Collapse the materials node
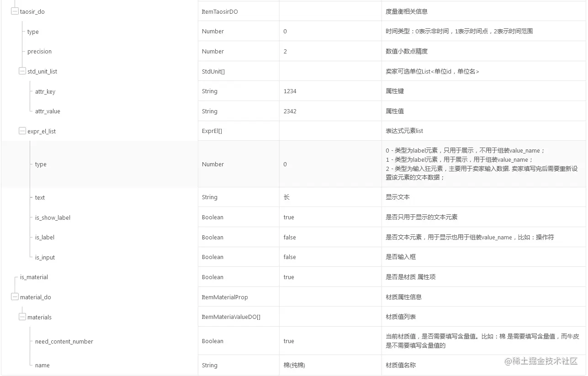This screenshot has height=376, width=588. (22, 317)
